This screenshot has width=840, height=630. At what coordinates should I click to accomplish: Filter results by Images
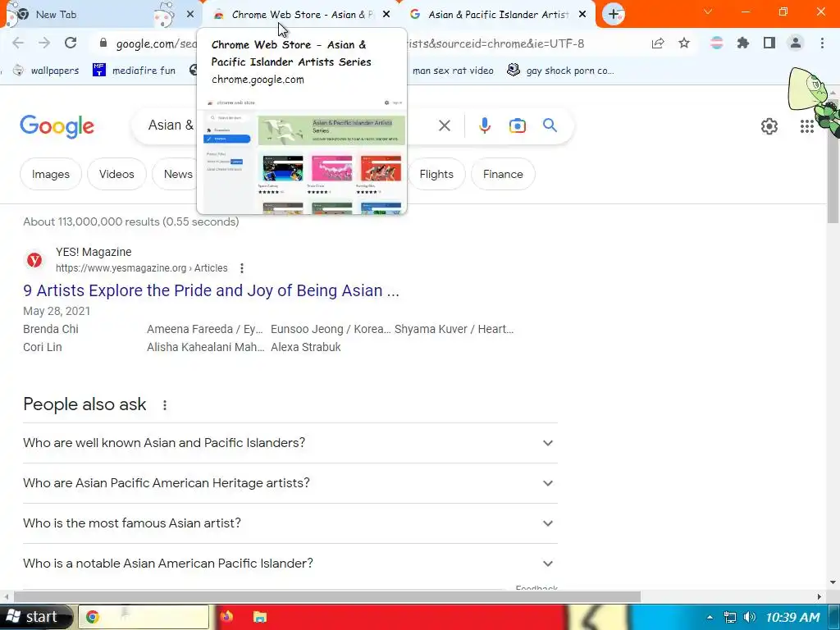pyautogui.click(x=50, y=174)
